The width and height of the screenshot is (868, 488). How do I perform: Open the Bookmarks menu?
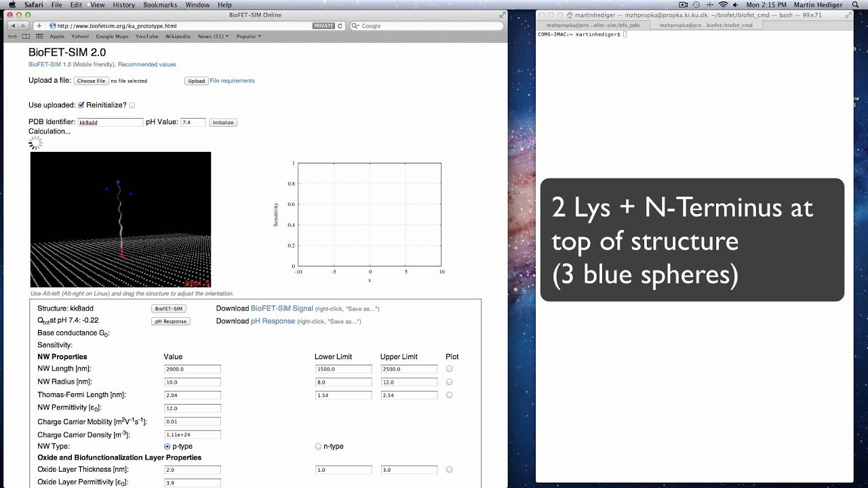tap(160, 5)
